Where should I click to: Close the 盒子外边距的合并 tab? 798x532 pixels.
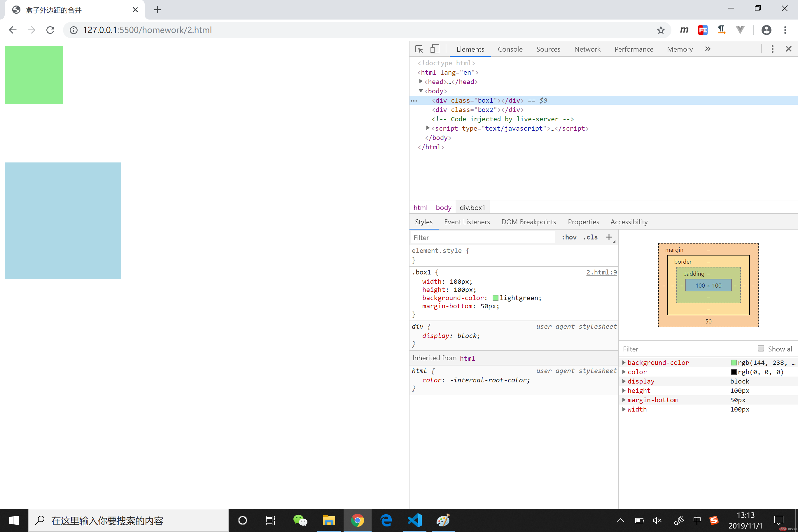[135, 10]
